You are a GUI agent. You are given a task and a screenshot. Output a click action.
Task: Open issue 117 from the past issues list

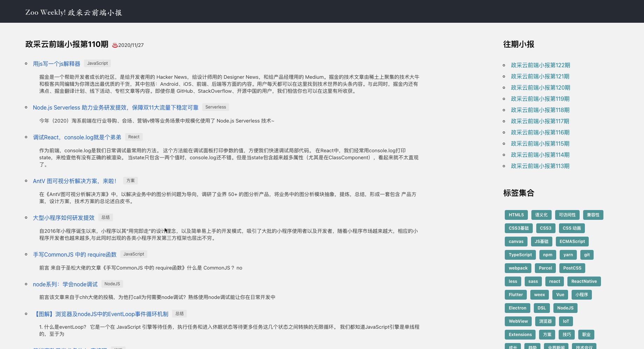(540, 121)
